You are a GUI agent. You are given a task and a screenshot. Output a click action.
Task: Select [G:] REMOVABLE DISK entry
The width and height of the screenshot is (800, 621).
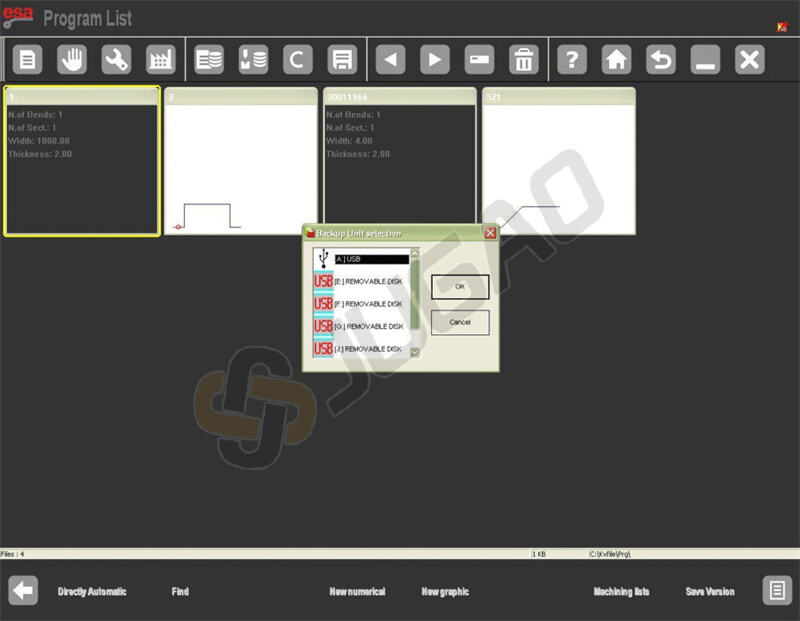point(368,326)
